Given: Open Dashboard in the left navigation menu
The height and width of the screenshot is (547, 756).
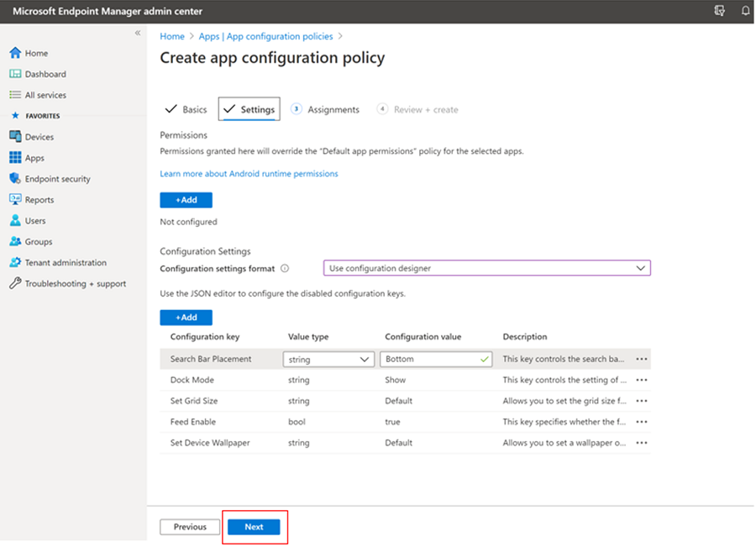Looking at the screenshot, I should tap(45, 74).
